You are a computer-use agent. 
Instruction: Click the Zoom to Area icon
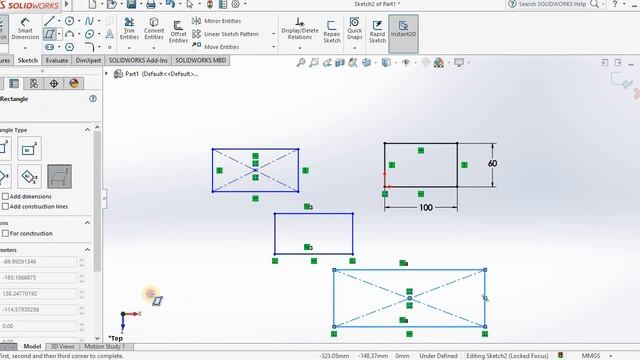[314, 62]
